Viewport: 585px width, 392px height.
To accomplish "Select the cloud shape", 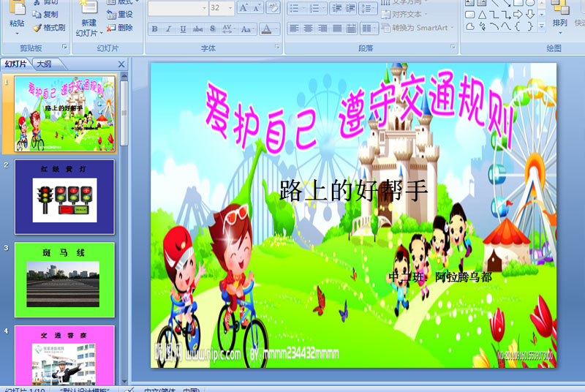I will coord(470,26).
